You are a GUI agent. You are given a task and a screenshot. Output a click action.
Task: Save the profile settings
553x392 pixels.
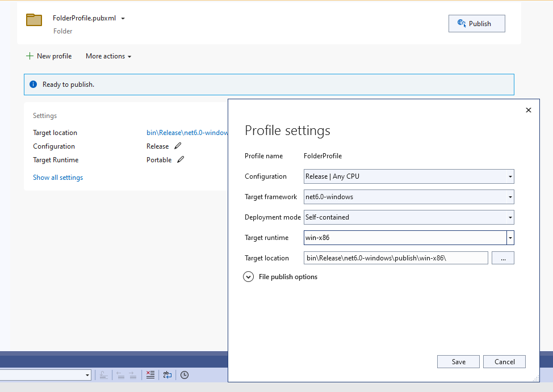coord(458,361)
